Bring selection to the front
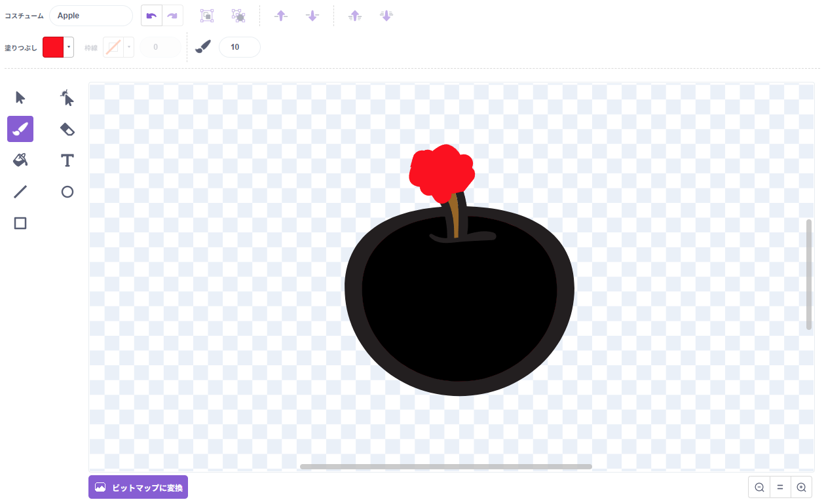826x504 pixels. [355, 16]
